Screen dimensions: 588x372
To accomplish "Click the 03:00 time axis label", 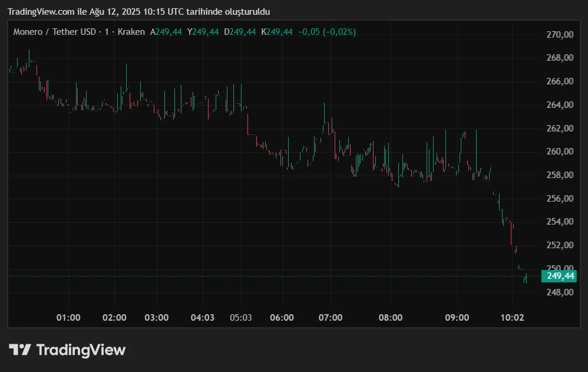I will point(156,318).
